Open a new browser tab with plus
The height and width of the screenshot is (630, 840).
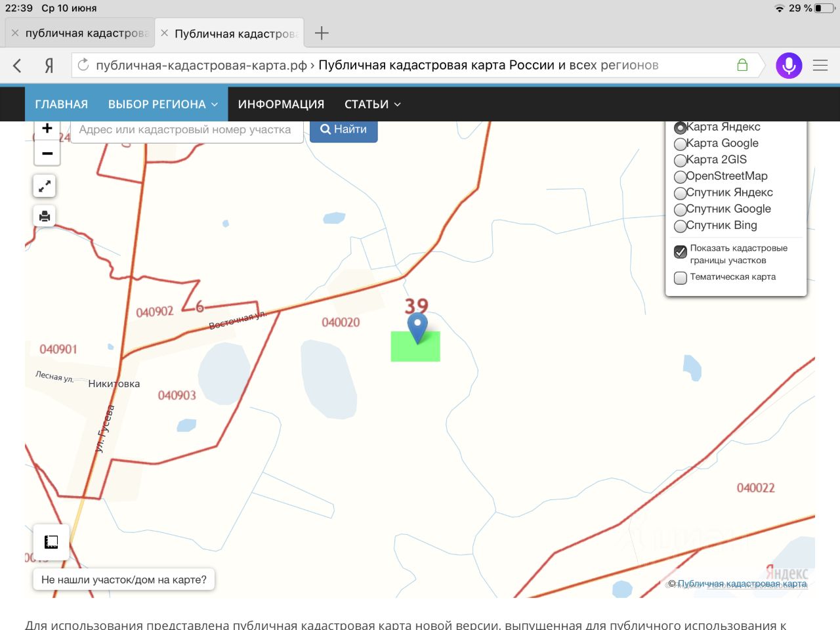click(x=322, y=33)
